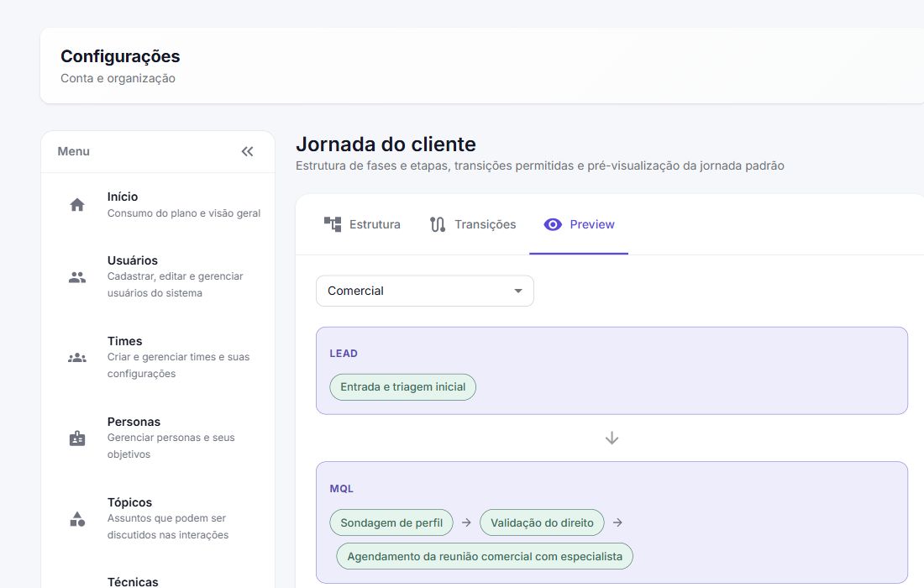Image resolution: width=924 pixels, height=588 pixels.
Task: Click the home icon beside Início
Action: point(77,205)
